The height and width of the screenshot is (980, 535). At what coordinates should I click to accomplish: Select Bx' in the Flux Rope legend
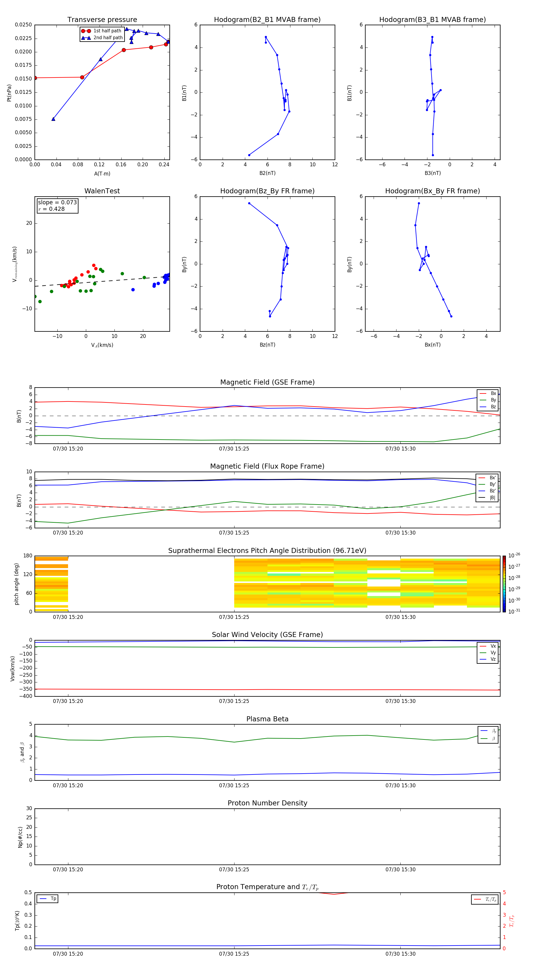point(487,478)
